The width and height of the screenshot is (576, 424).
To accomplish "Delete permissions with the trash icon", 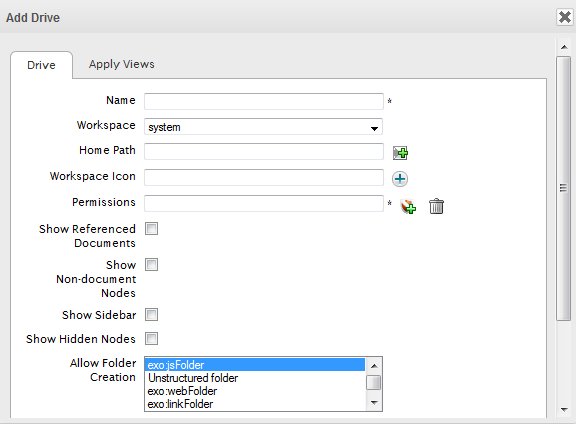I will [436, 206].
